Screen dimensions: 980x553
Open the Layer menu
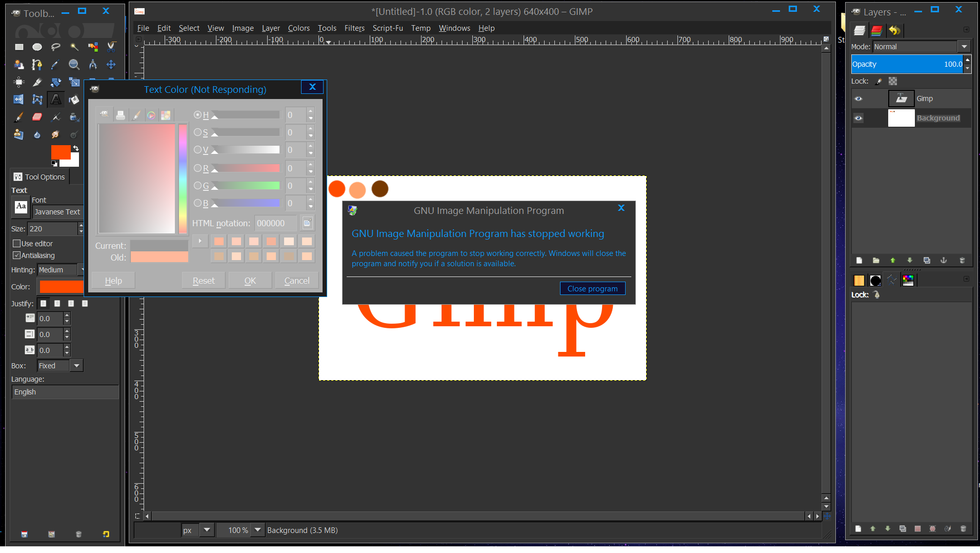(271, 28)
